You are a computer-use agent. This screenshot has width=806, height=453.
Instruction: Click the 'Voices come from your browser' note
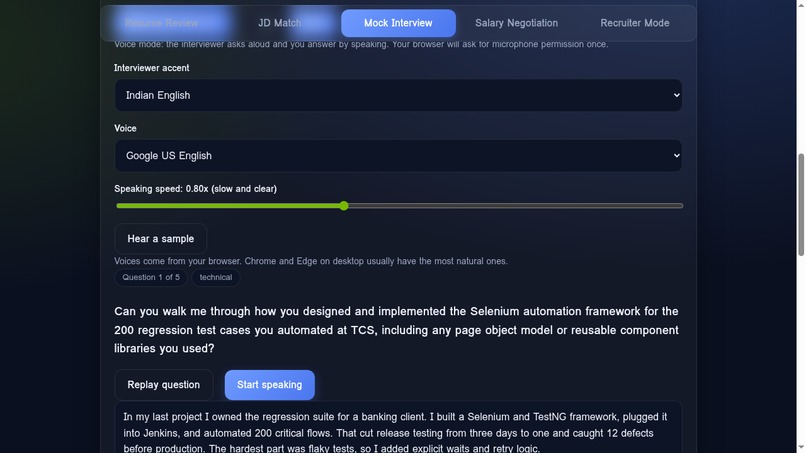[310, 261]
